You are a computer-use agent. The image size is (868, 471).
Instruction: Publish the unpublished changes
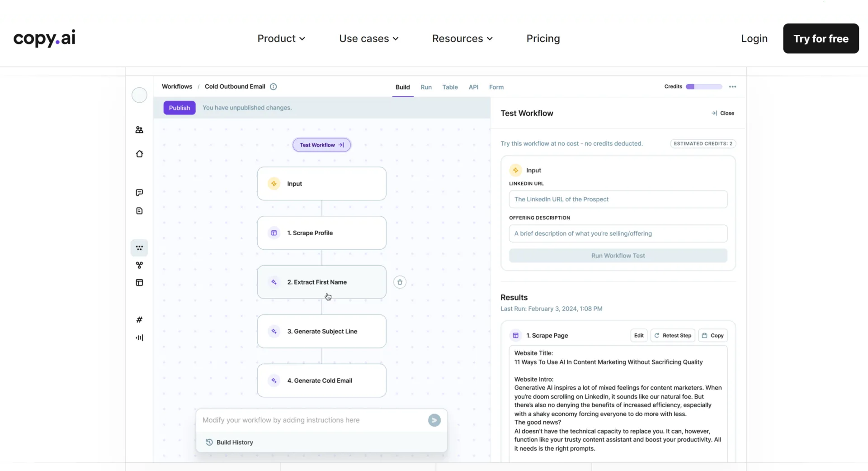(x=179, y=108)
